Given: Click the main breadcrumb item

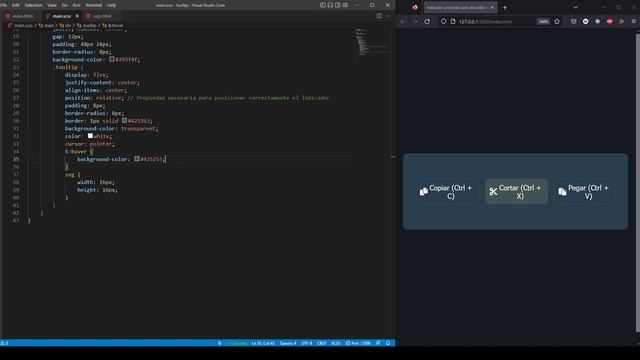Looking at the screenshot, I should (x=46, y=25).
